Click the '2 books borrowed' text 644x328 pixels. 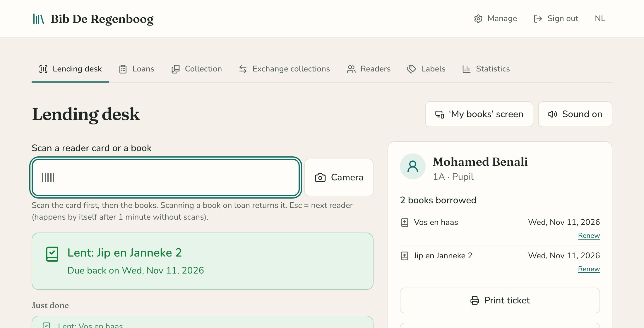coord(438,200)
